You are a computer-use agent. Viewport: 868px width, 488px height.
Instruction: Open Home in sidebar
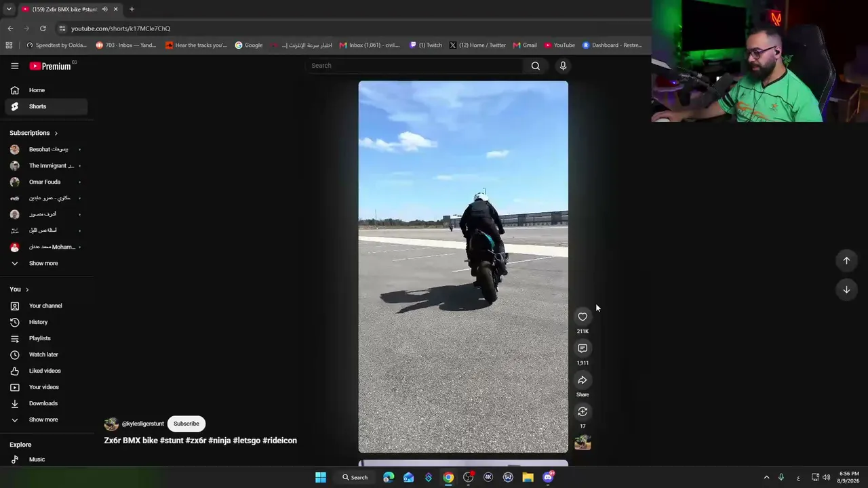46,90
